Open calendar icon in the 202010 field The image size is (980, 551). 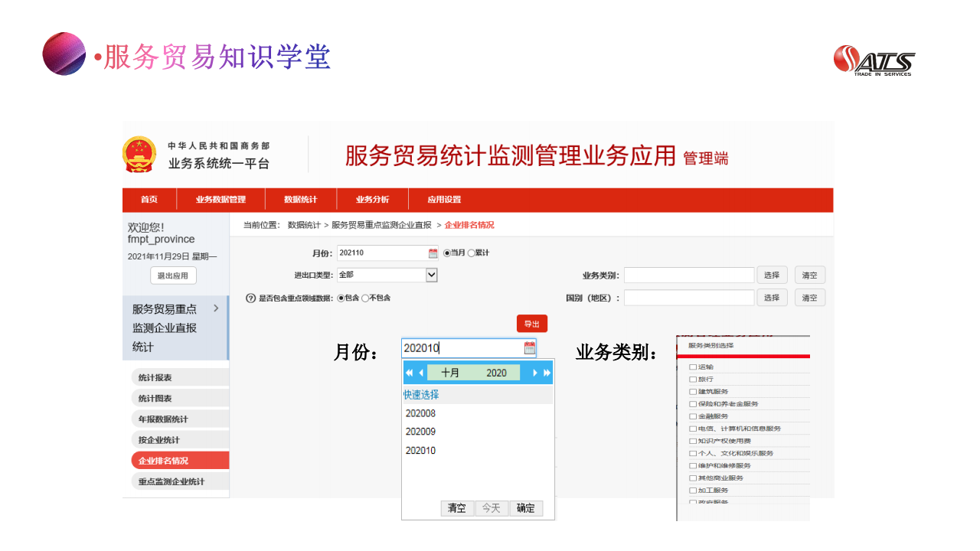pyautogui.click(x=530, y=348)
